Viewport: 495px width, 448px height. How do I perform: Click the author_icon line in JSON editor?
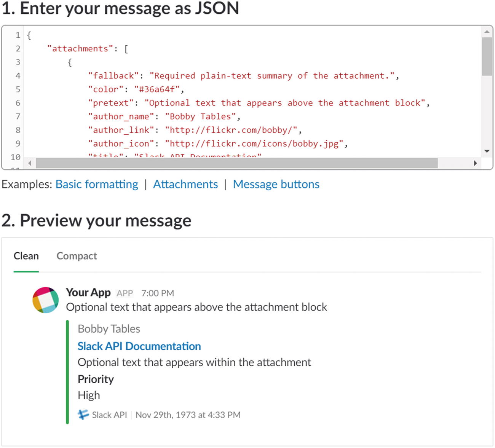pyautogui.click(x=218, y=143)
